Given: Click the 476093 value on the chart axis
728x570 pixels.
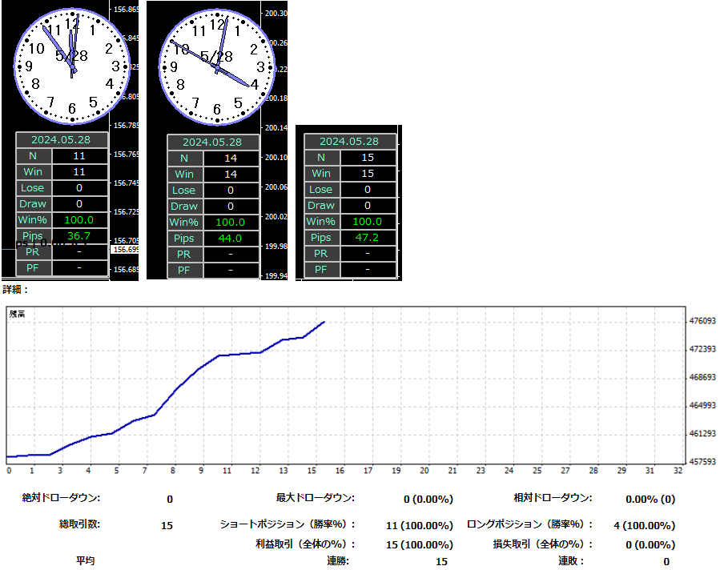Looking at the screenshot, I should 702,321.
